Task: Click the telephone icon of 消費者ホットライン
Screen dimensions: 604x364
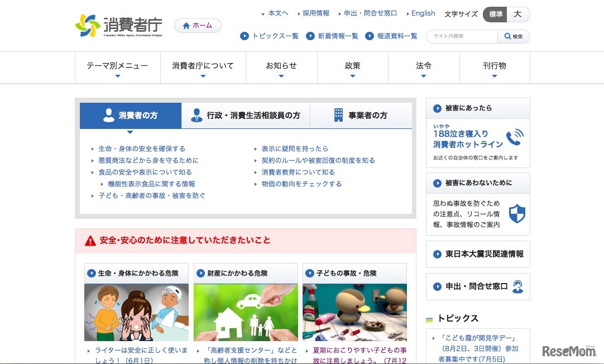Action: pos(515,137)
